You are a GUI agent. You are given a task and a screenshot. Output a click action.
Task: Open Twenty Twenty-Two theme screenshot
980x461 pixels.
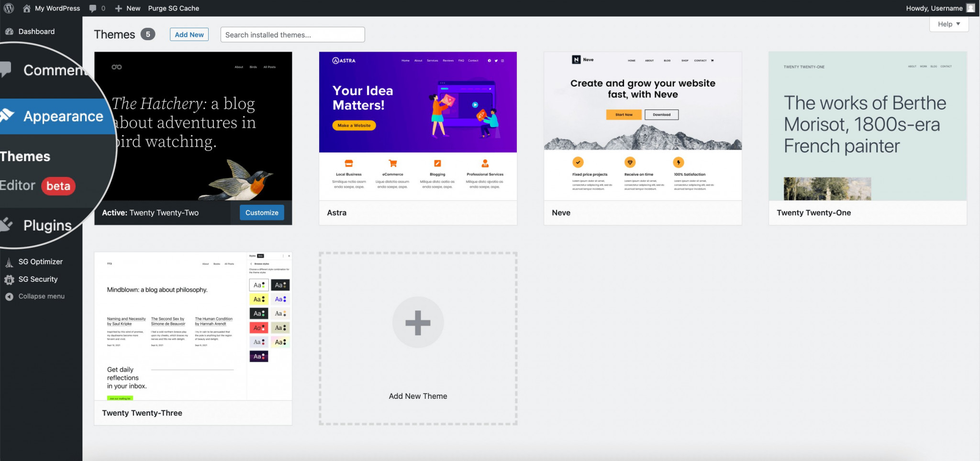193,126
